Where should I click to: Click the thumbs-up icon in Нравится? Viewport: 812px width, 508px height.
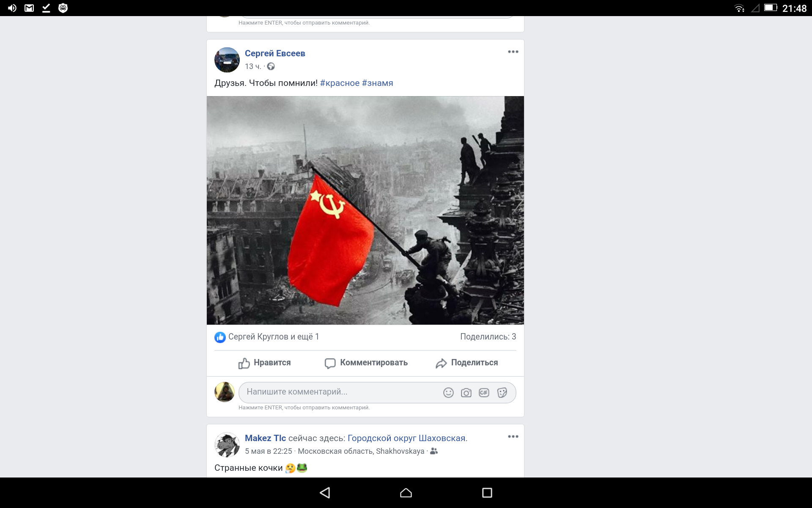(x=244, y=363)
